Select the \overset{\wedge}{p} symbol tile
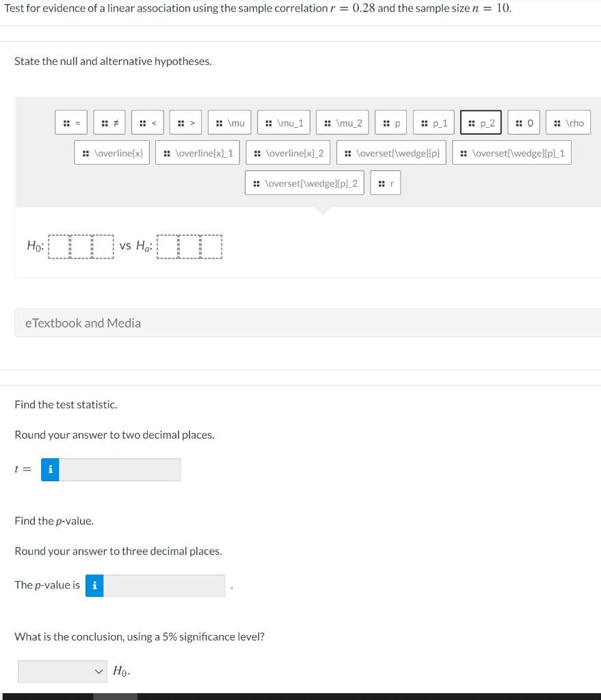Viewport: 601px width, 700px height. pos(391,152)
